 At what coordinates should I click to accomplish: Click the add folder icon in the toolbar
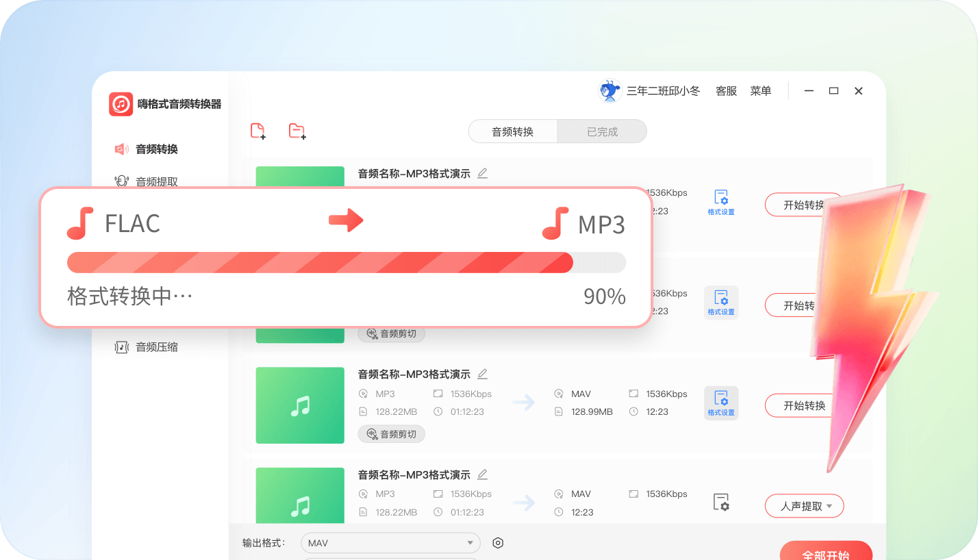pos(297,131)
